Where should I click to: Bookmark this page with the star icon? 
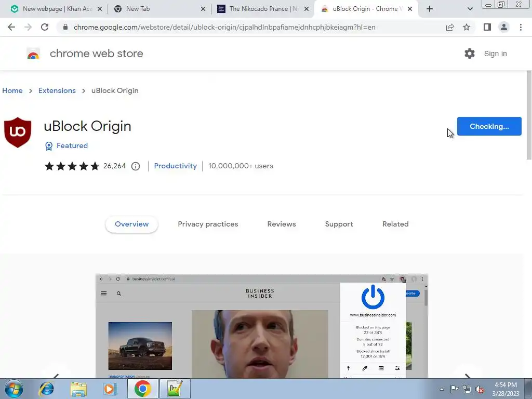point(467,27)
